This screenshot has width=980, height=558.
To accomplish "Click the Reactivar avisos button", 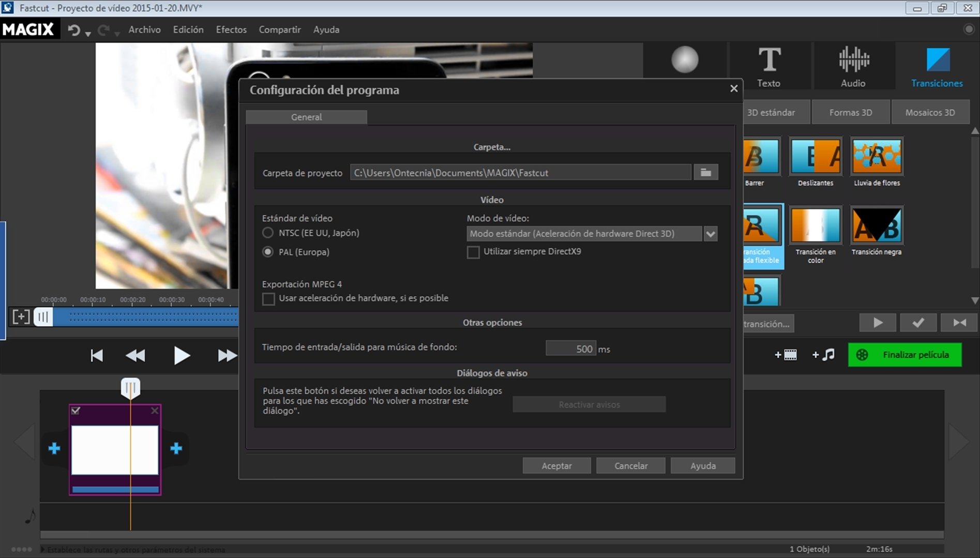I will point(589,404).
